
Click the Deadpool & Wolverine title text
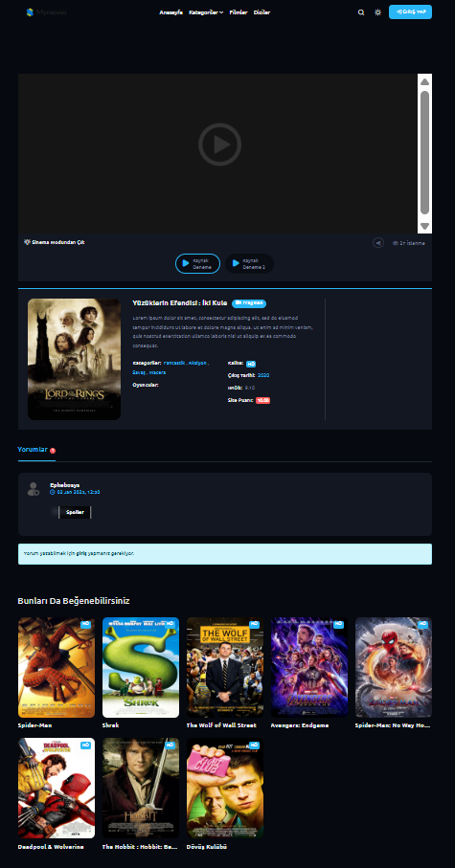[51, 846]
